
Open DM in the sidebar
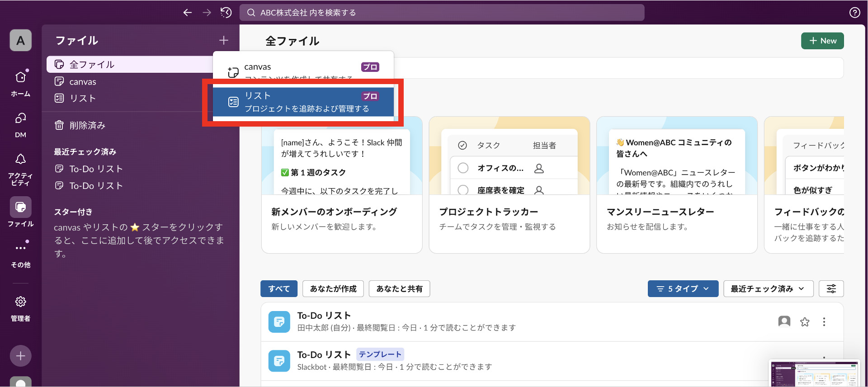tap(21, 125)
